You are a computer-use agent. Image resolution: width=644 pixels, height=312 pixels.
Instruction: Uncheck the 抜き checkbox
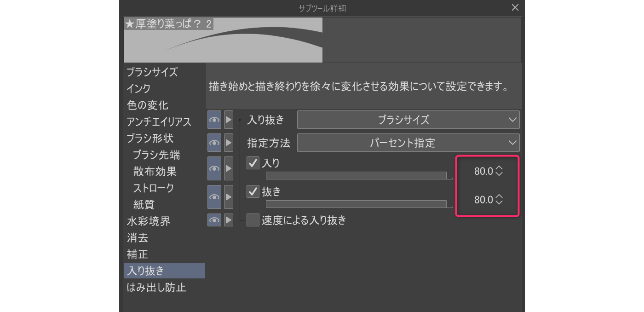(x=253, y=191)
